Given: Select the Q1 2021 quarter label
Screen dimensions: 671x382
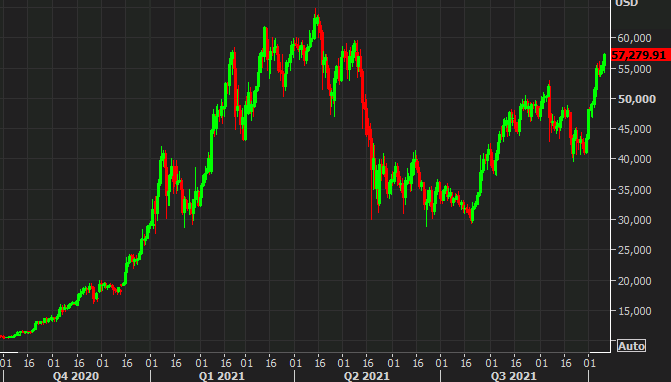Looking at the screenshot, I should click(221, 376).
